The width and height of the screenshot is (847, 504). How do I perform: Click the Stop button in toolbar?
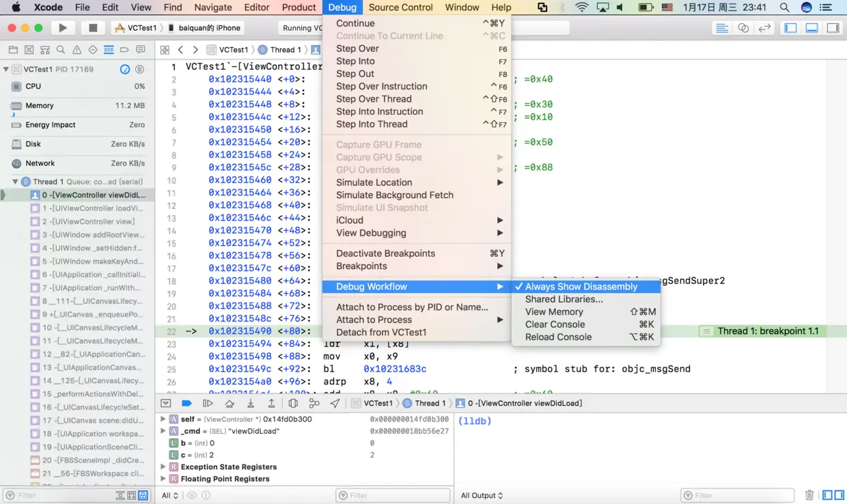(93, 28)
